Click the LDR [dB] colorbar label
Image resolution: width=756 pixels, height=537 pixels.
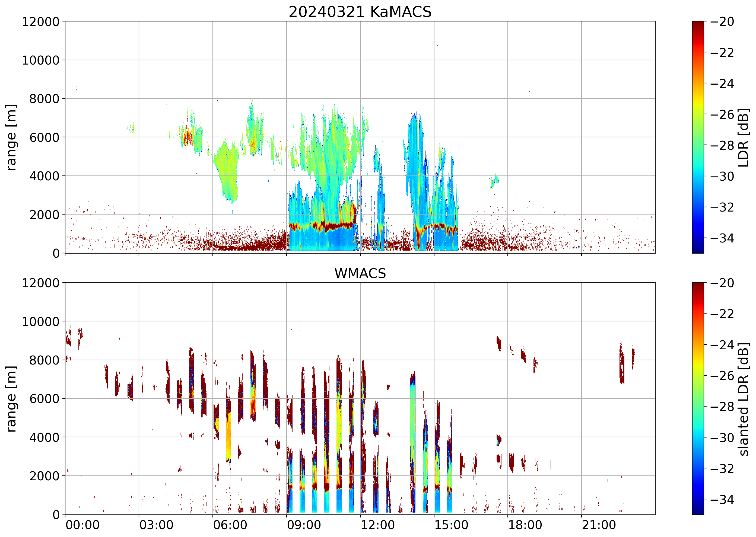[744, 137]
